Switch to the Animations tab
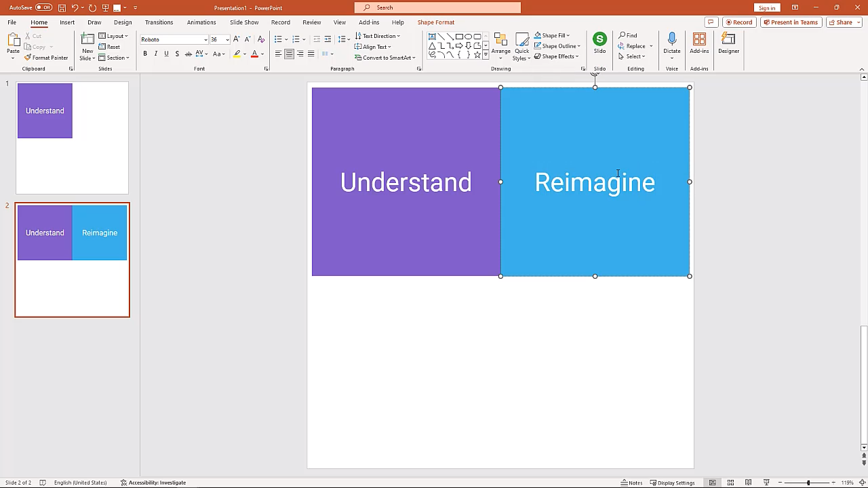This screenshot has height=488, width=868. [201, 22]
